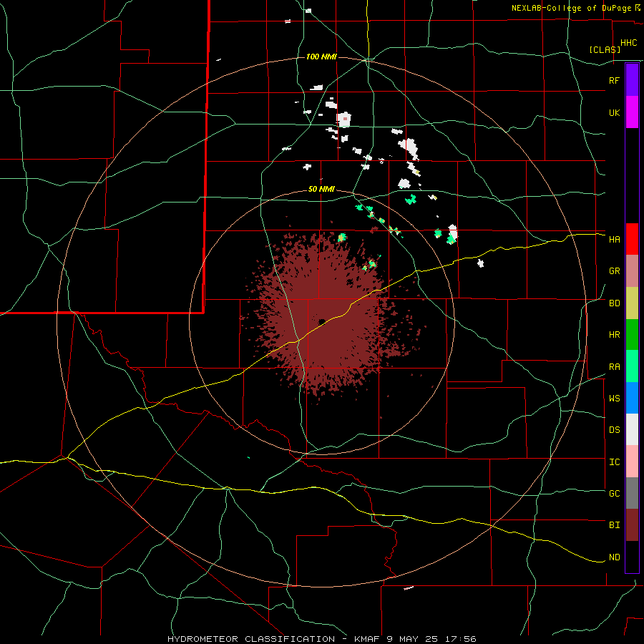The height and width of the screenshot is (644, 644).
Task: Click the gray GC ground clutter swatch
Action: tap(632, 493)
